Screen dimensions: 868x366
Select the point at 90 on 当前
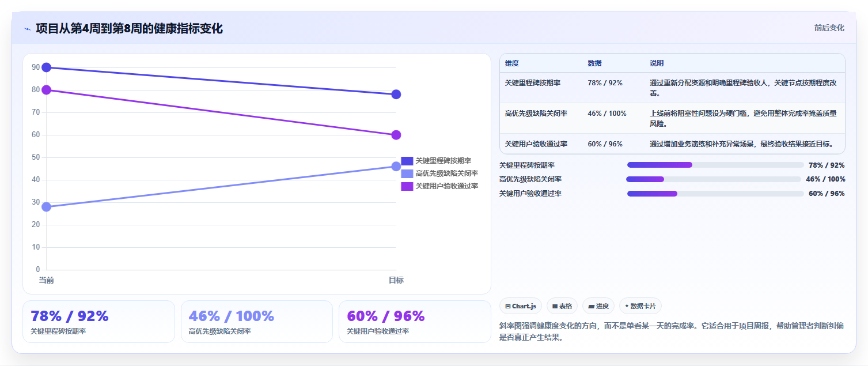pos(47,67)
